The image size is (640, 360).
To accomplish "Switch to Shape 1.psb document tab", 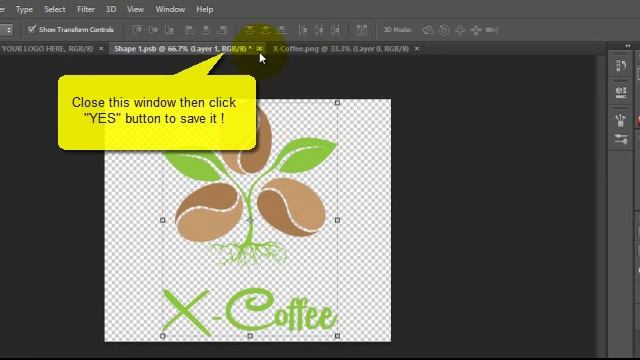I will 182,49.
